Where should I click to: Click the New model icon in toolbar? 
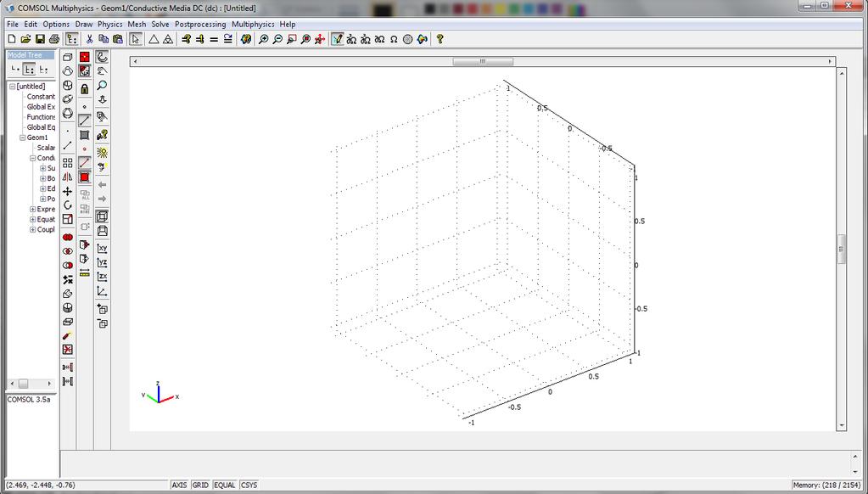click(12, 39)
